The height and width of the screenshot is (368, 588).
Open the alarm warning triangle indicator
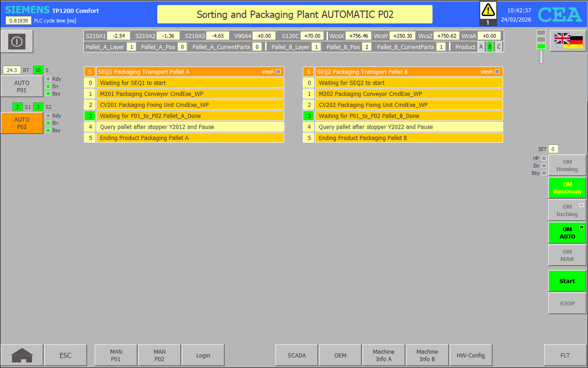pos(488,10)
